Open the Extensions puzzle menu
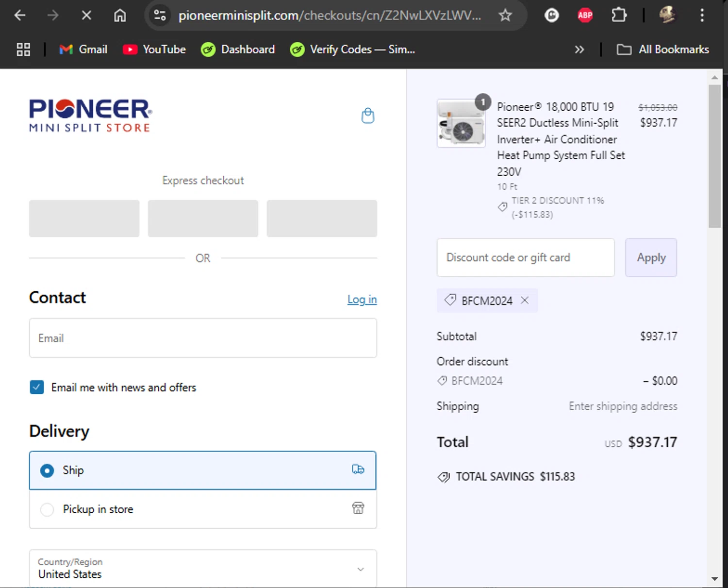728x588 pixels. coord(619,16)
